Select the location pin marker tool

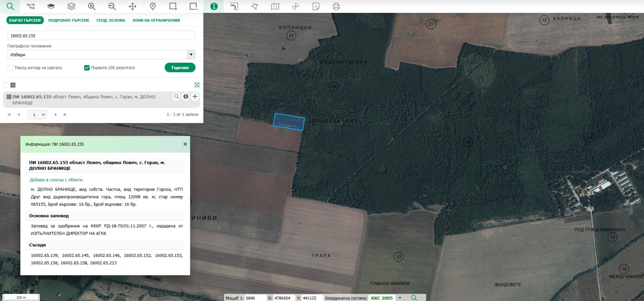click(153, 6)
